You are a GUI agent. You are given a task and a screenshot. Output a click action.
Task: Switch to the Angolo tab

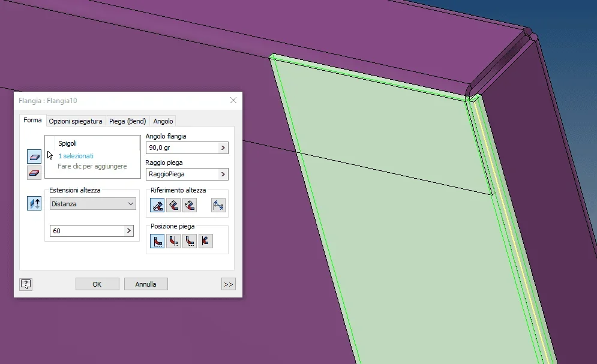point(163,121)
